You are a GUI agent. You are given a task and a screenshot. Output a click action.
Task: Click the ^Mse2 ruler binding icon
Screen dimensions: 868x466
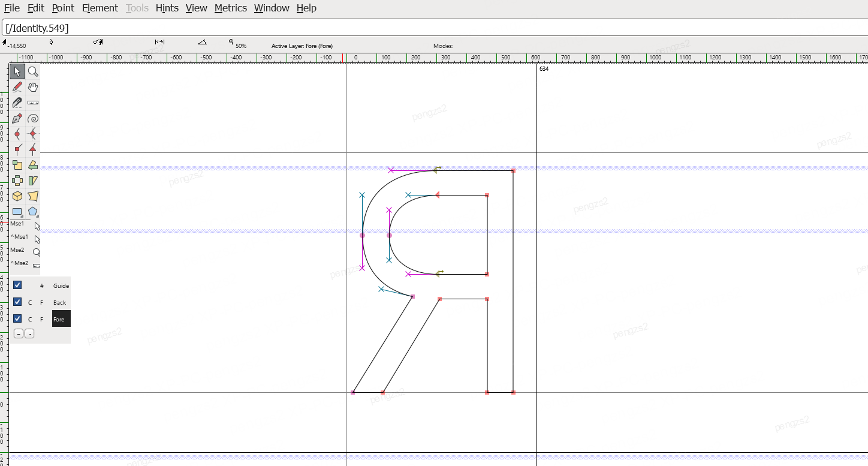click(x=37, y=265)
